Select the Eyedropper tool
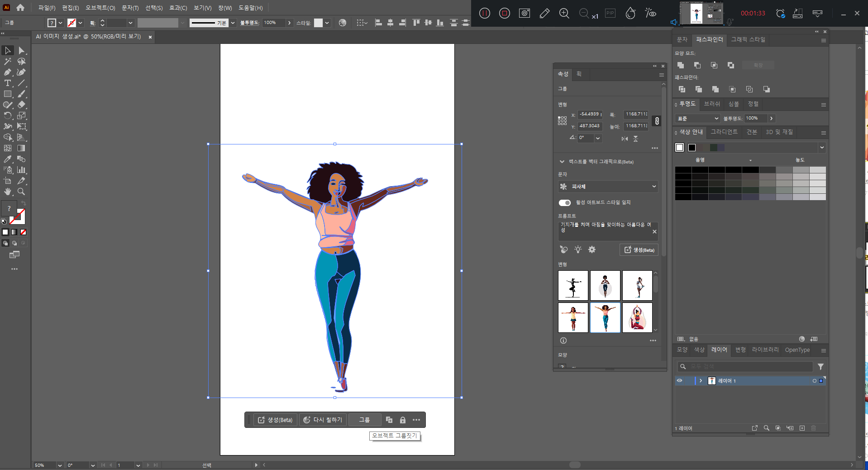This screenshot has height=470, width=868. point(8,159)
